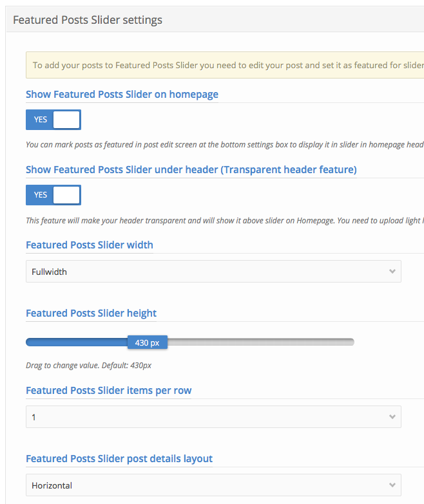Expand the items per row dropdown
Image resolution: width=424 pixels, height=504 pixels.
pyautogui.click(x=213, y=417)
